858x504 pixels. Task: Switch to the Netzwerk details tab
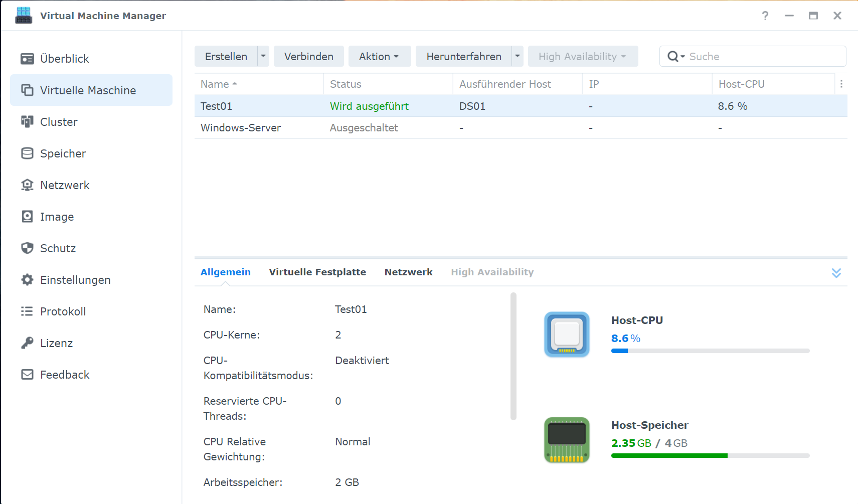[x=408, y=272]
